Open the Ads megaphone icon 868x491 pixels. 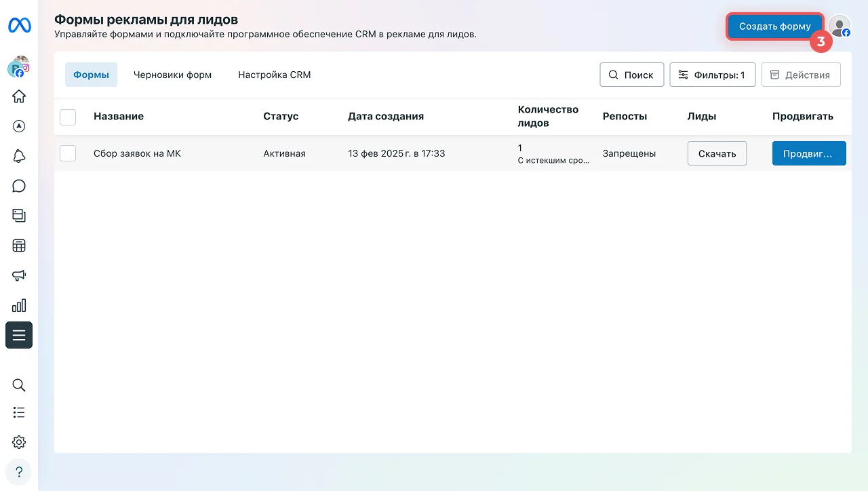point(19,275)
